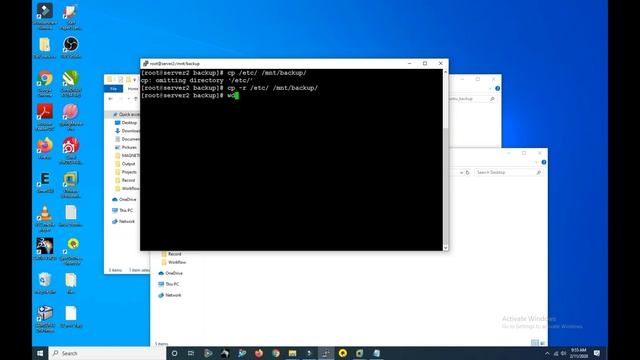Click the terminal scrollbar up arrow
The image size is (640, 360).
[445, 72]
